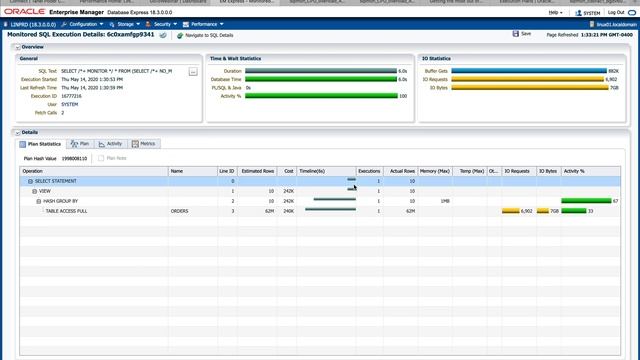Click the Execution ID value 16777216
The width and height of the screenshot is (640, 360).
coord(71,96)
